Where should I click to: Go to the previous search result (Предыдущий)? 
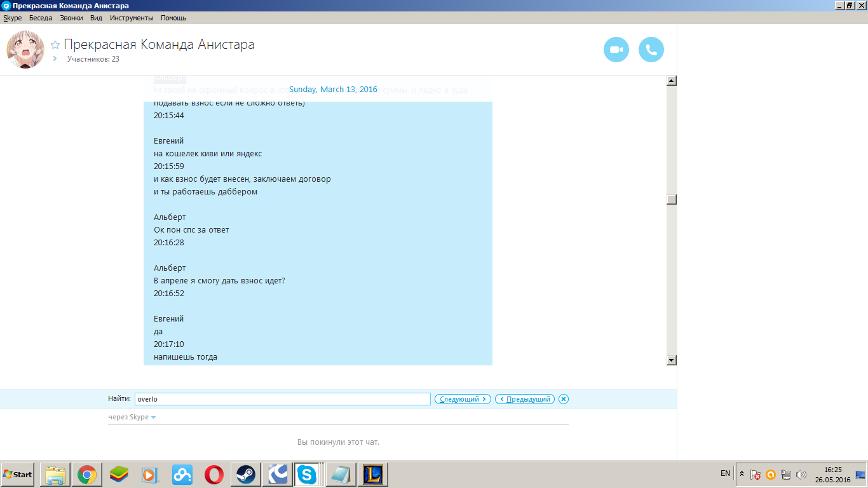coord(525,399)
